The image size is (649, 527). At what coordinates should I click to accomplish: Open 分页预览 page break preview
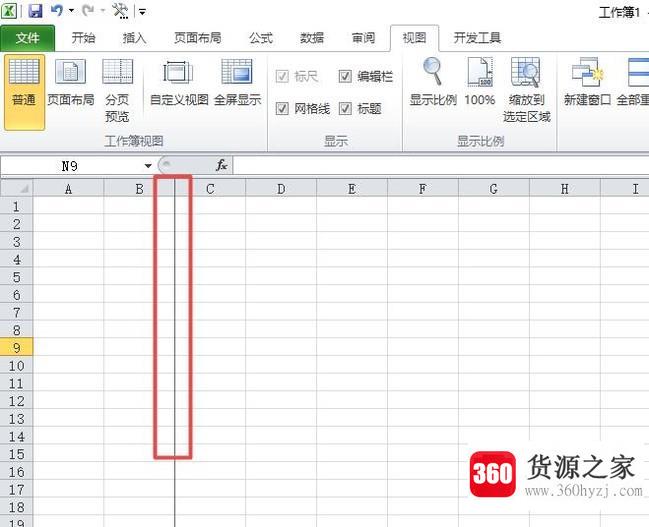click(x=117, y=90)
